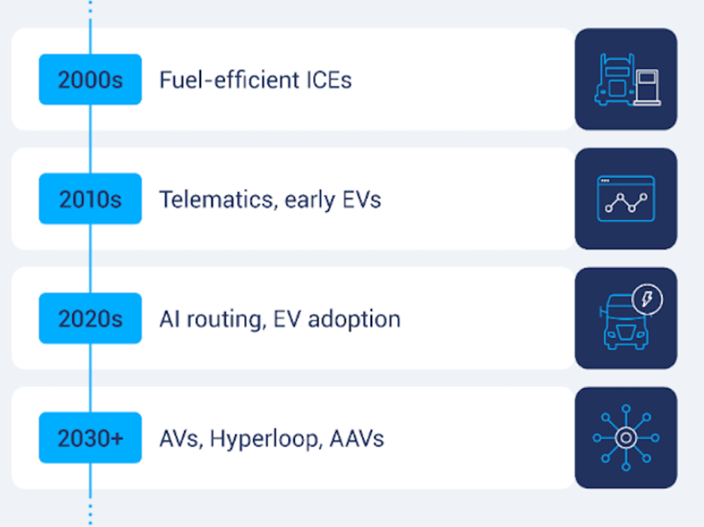Click the AI routing, EV adoption text

coord(280,319)
